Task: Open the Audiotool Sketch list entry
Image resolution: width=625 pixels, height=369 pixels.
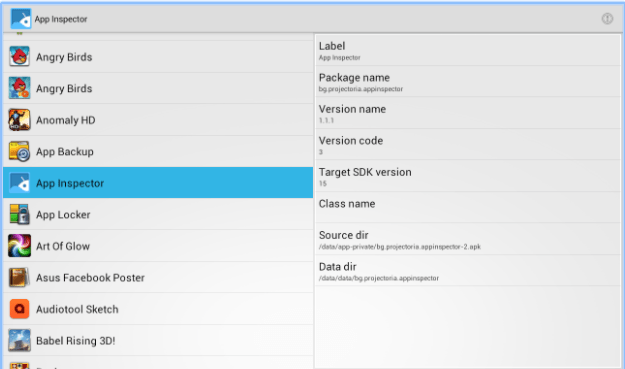Action: tap(158, 309)
